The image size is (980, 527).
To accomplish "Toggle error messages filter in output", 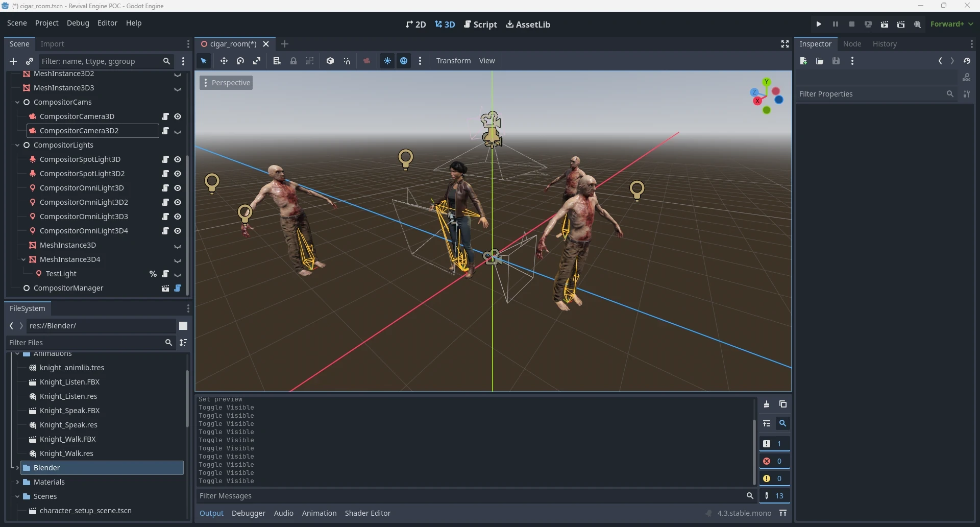I will pyautogui.click(x=774, y=461).
